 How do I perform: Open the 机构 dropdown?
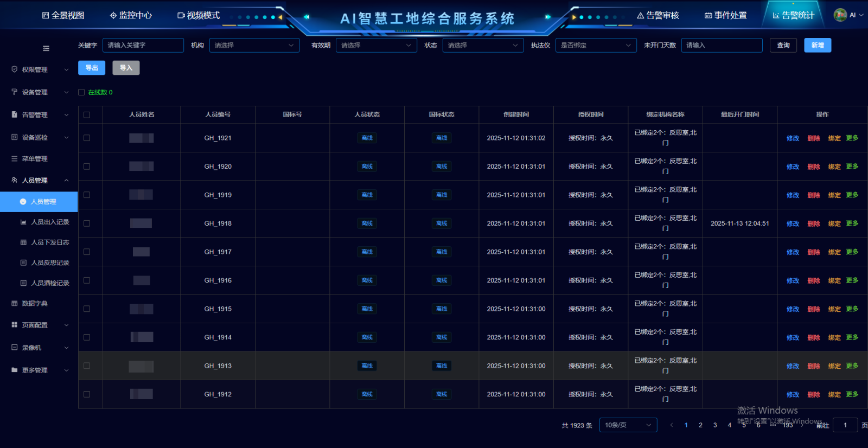tap(254, 46)
